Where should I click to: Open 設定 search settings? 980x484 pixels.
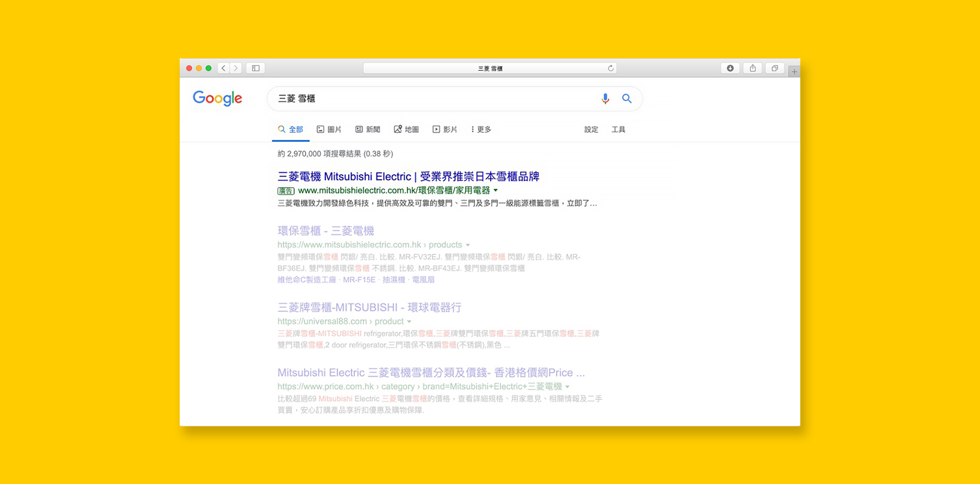point(591,129)
